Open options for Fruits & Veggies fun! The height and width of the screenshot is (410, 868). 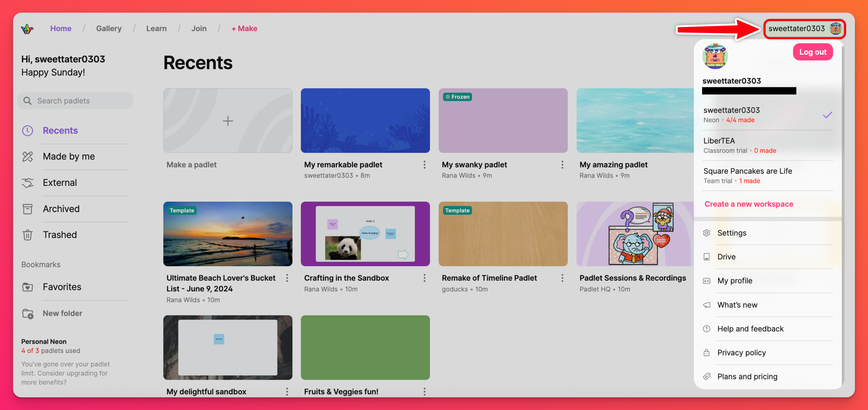(x=425, y=392)
